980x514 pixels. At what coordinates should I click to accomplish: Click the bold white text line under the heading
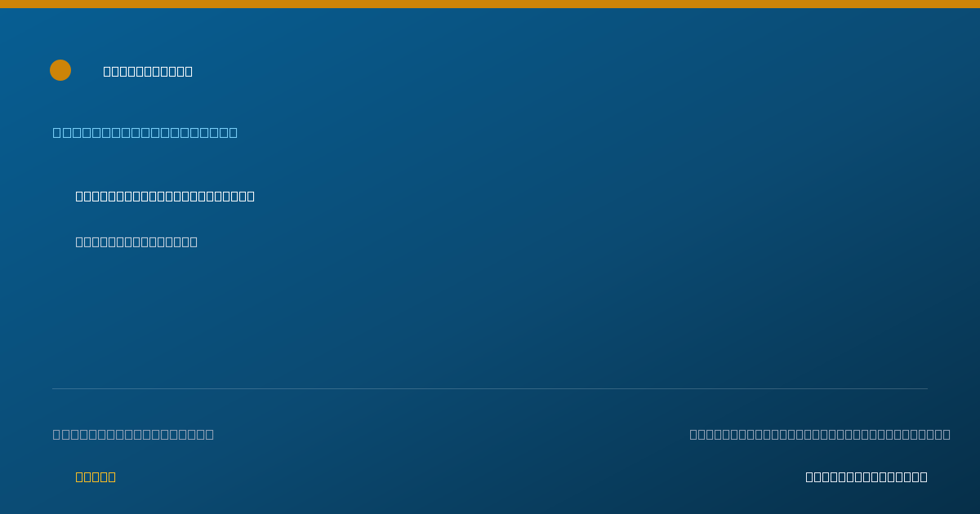(165, 196)
